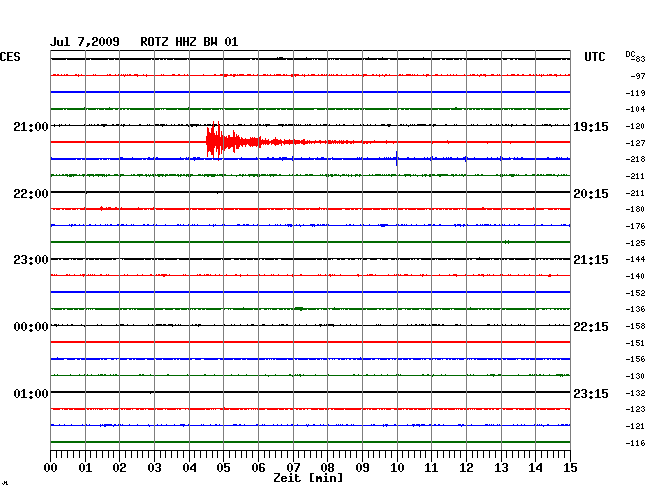Click the 06 minute axis label
Screen dimensions: 650x494
tap(258, 468)
